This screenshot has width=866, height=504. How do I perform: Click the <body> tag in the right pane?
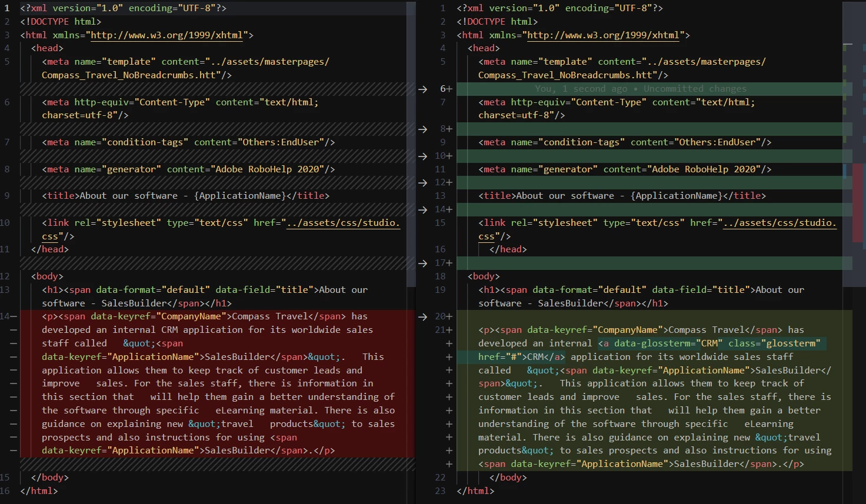pos(484,276)
